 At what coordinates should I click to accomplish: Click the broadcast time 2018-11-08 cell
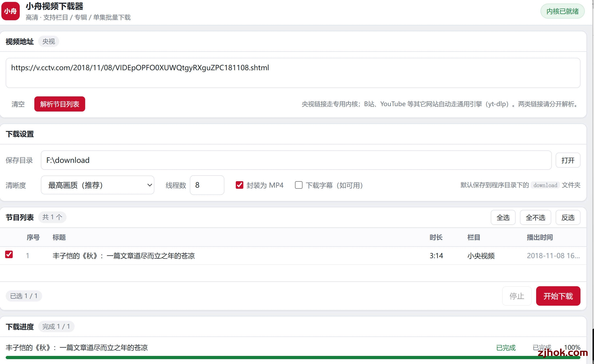coord(553,256)
